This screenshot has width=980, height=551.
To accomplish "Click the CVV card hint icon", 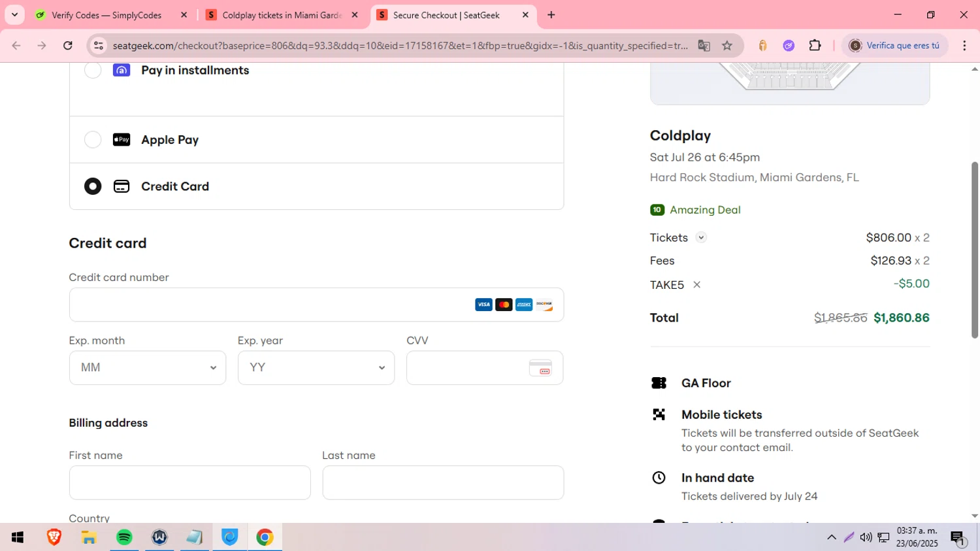I will click(x=540, y=368).
